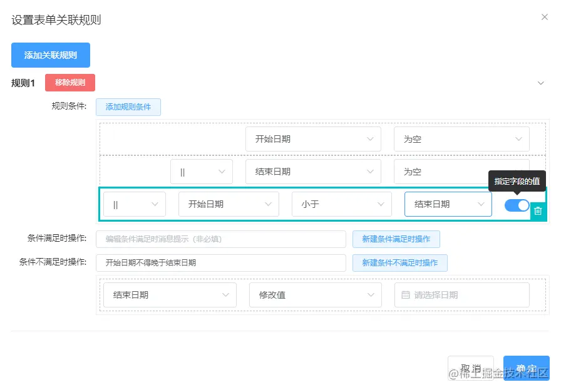This screenshot has height=392, width=561.
Task: Cancel with the 取消 button
Action: click(470, 368)
